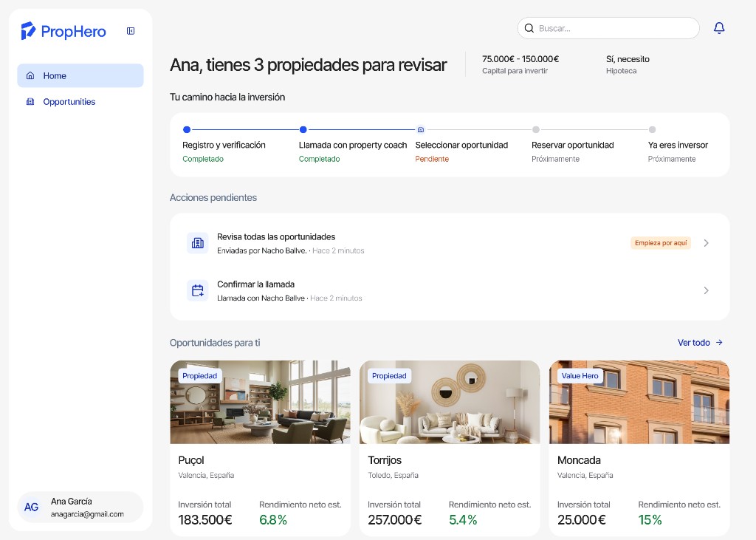Click the Ver todo link
This screenshot has height=540, width=756.
[700, 342]
